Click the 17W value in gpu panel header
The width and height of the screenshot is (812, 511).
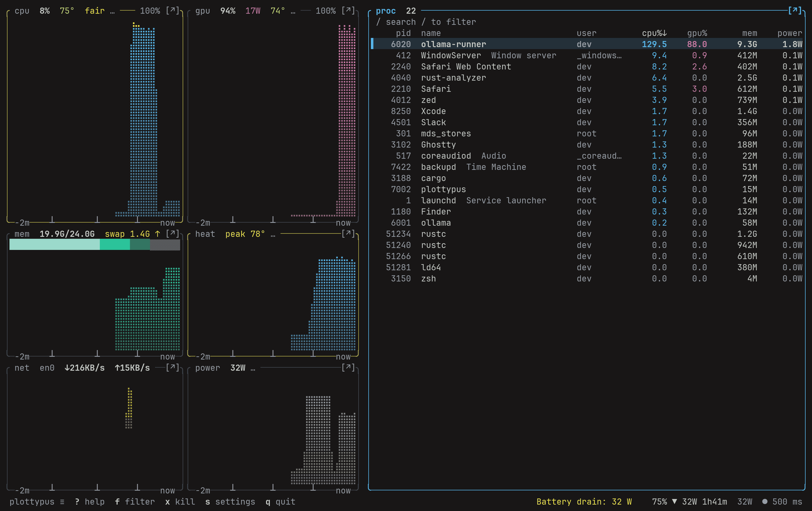pyautogui.click(x=253, y=11)
